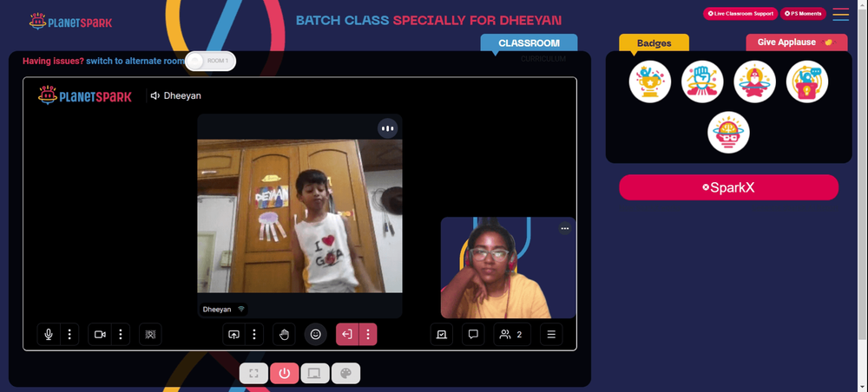Viewport: 868px width, 392px height.
Task: Select the Badges tab
Action: [654, 43]
